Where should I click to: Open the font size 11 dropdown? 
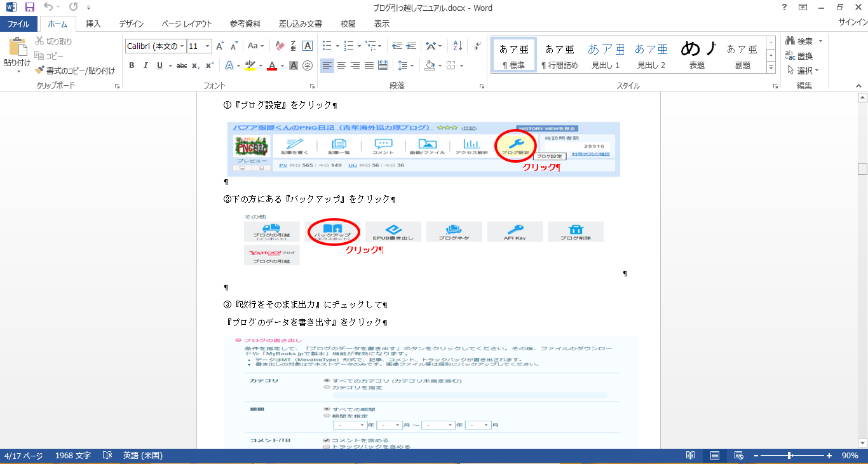pyautogui.click(x=208, y=46)
